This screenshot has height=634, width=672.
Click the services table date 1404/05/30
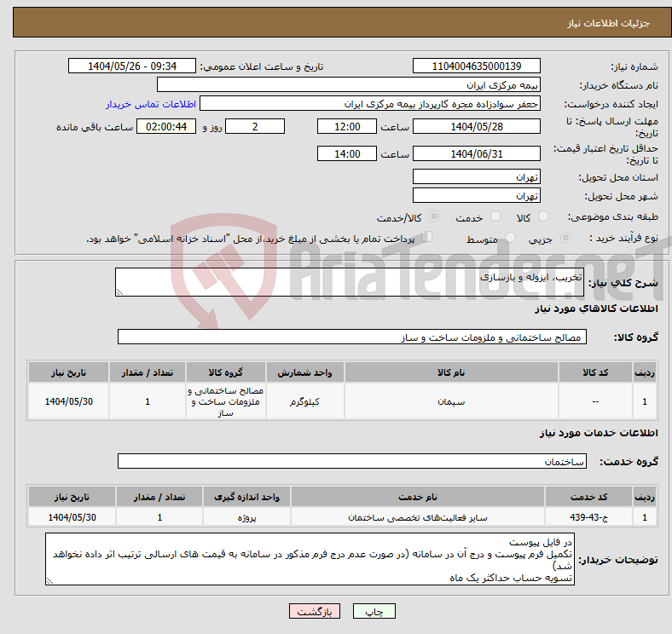click(72, 517)
